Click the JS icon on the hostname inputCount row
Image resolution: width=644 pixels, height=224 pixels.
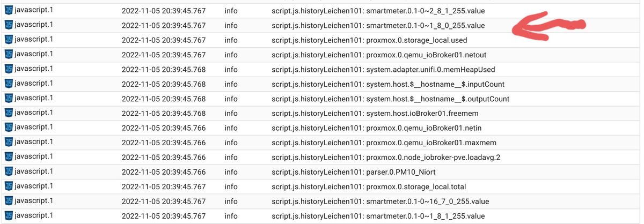[9, 84]
